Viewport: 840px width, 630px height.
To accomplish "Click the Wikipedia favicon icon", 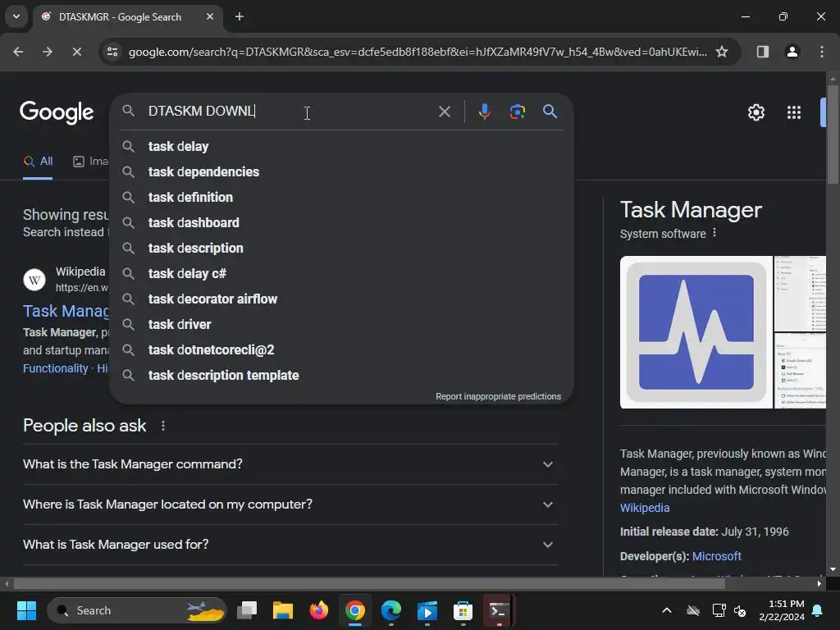I will 34,279.
